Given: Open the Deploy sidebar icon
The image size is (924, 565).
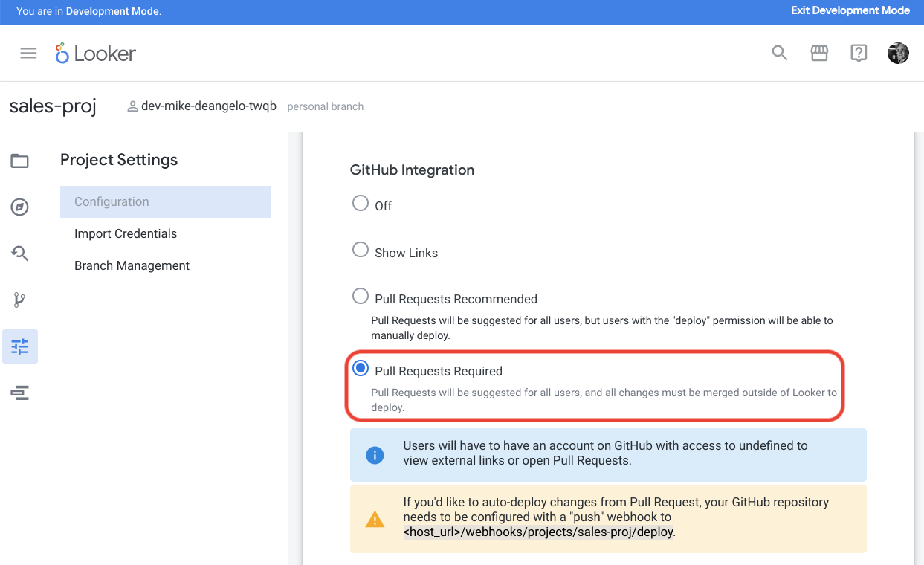Looking at the screenshot, I should [x=19, y=393].
